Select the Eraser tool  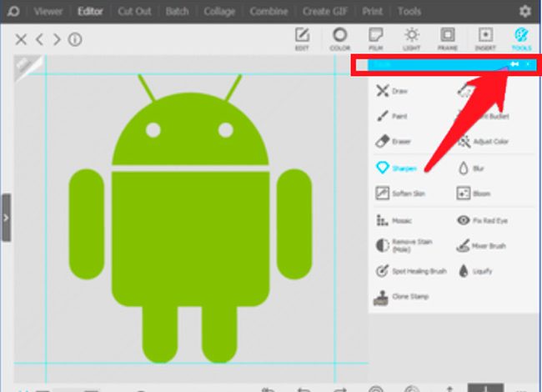tap(394, 141)
